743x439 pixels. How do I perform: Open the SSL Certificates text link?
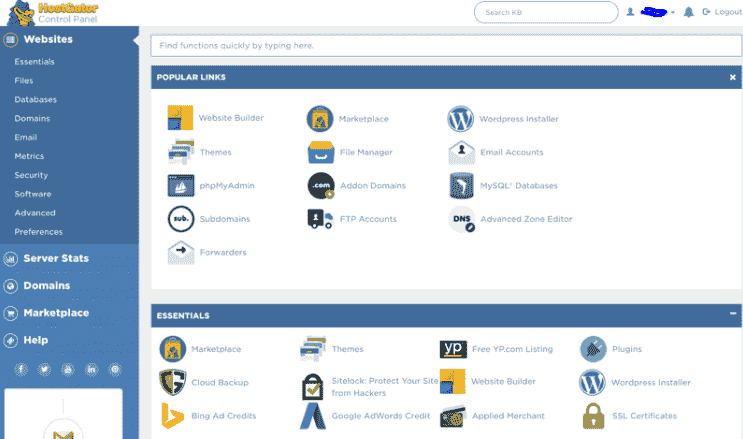[x=644, y=416]
